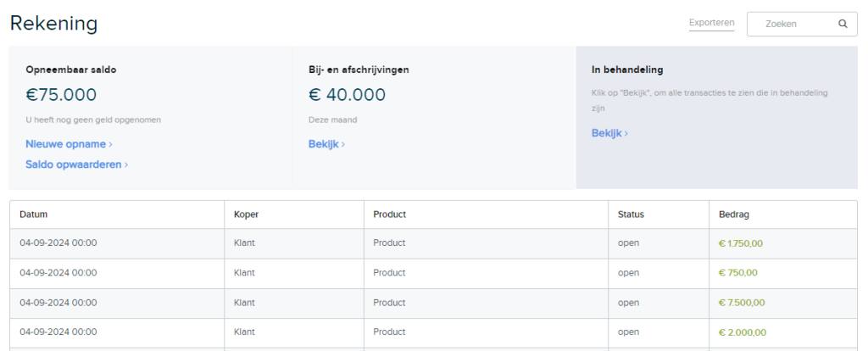Open the Exporteren link
Screen dimensions: 868x351
pyautogui.click(x=711, y=23)
